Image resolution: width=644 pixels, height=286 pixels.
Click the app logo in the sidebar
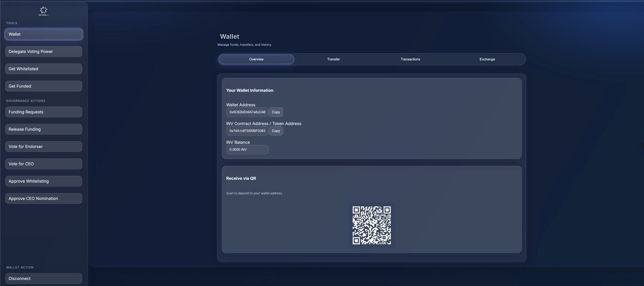point(43,11)
